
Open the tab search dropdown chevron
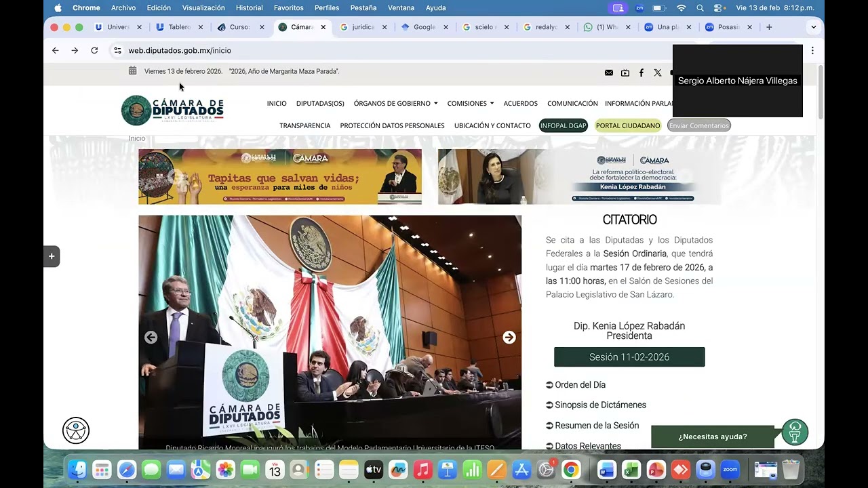814,27
